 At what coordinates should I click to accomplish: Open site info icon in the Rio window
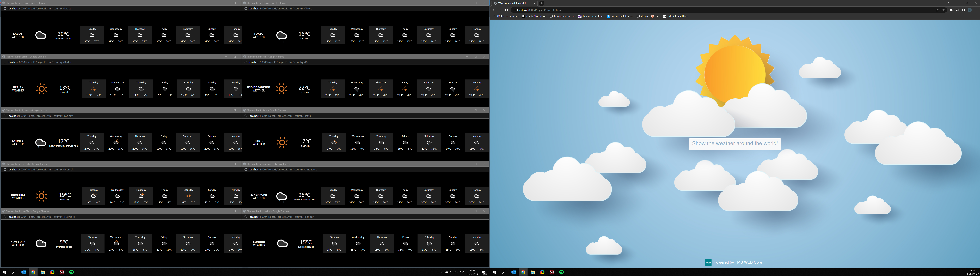coord(246,62)
